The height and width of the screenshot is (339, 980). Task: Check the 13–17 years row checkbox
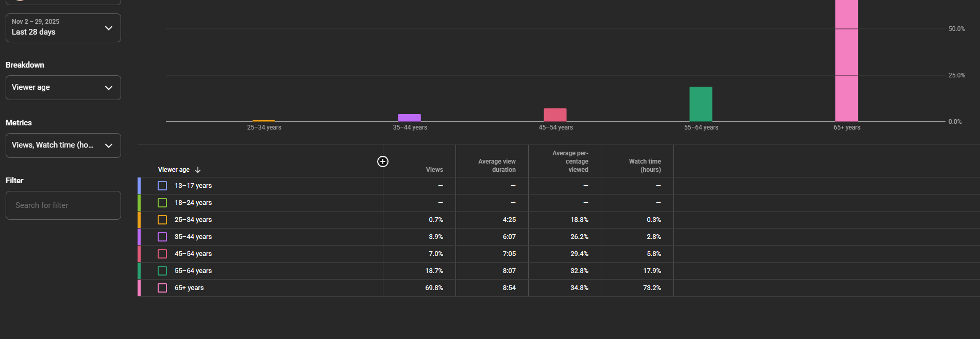(162, 186)
